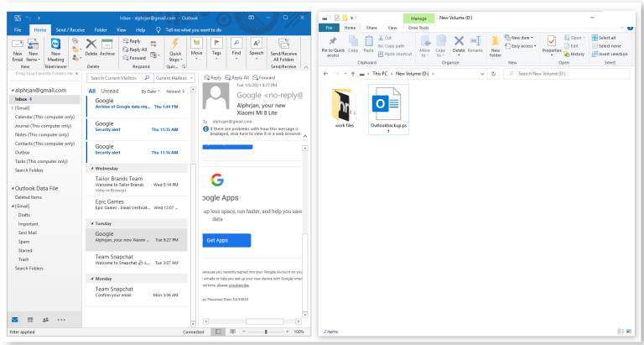Adjust the Outlook zoom slider
The width and height of the screenshot is (644, 345).
pyautogui.click(x=266, y=332)
